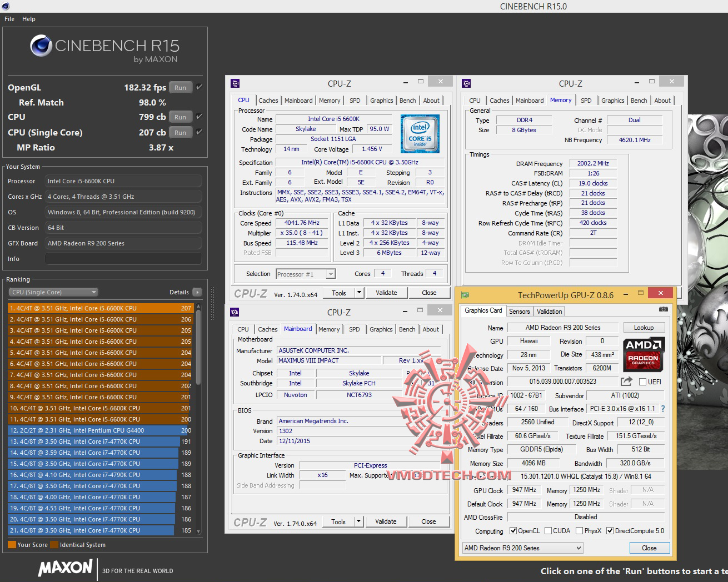Select ranking row 16, Intel Core i7-4790K
The image size is (728, 582).
point(100,475)
